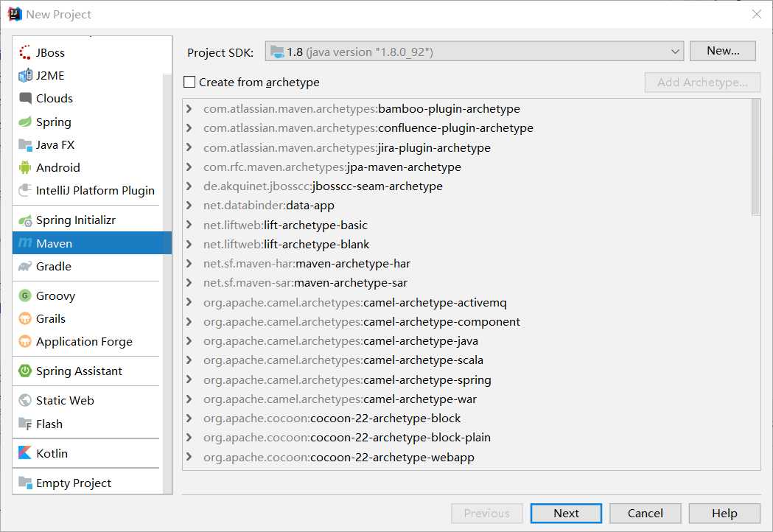Click the New... SDK button
The height and width of the screenshot is (532, 773).
(723, 51)
